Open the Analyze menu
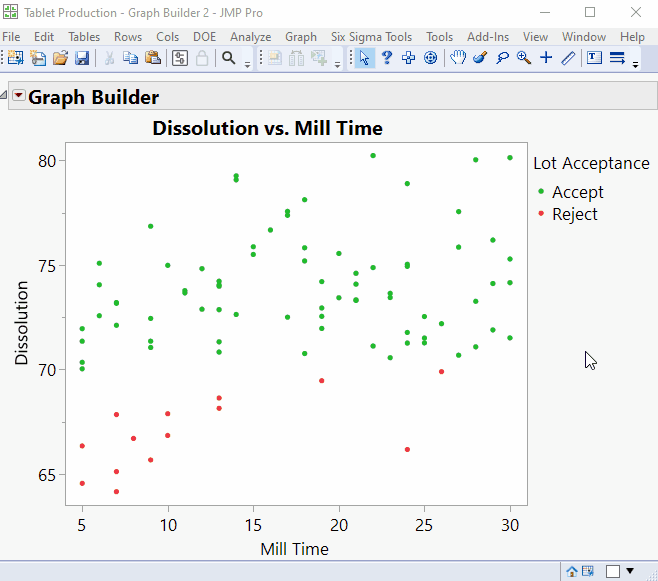The height and width of the screenshot is (581, 658). 250,37
